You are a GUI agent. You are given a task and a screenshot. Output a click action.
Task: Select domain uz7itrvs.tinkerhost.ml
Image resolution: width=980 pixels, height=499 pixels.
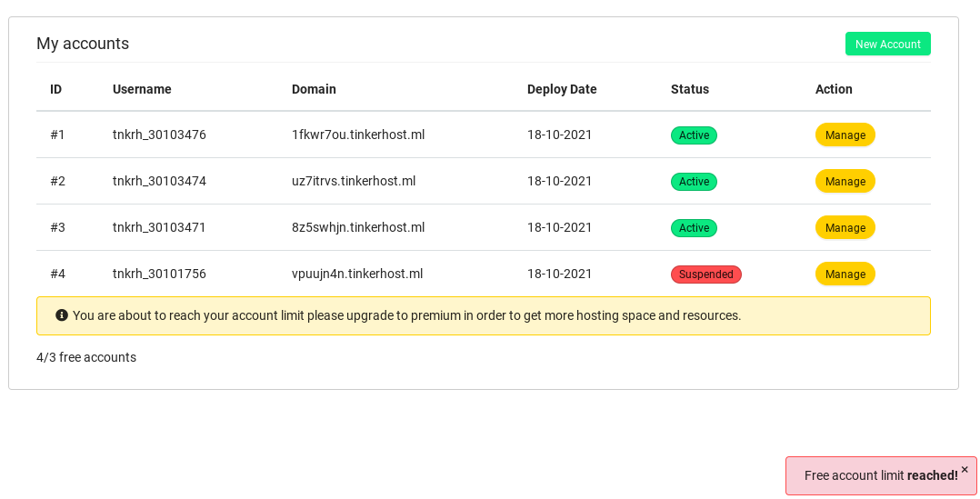(354, 181)
